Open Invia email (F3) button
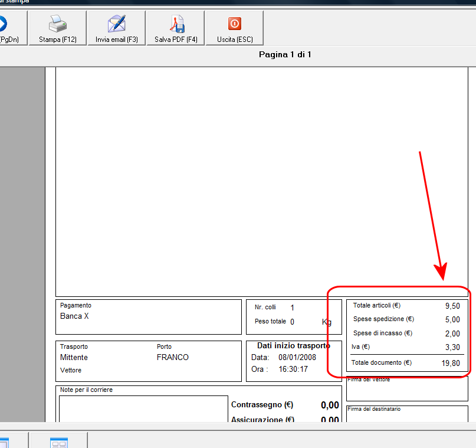476x448 pixels. (x=117, y=28)
